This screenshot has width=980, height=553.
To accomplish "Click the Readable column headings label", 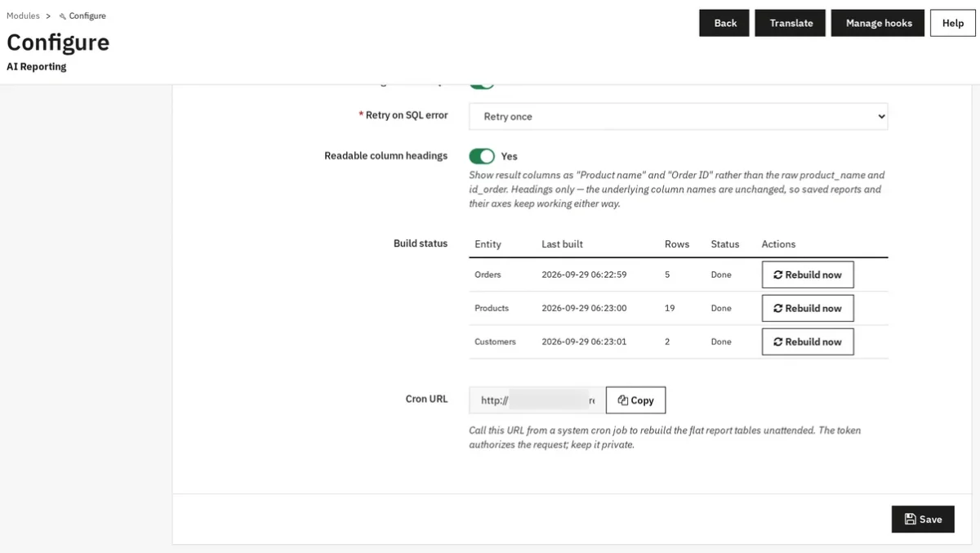I will point(385,155).
